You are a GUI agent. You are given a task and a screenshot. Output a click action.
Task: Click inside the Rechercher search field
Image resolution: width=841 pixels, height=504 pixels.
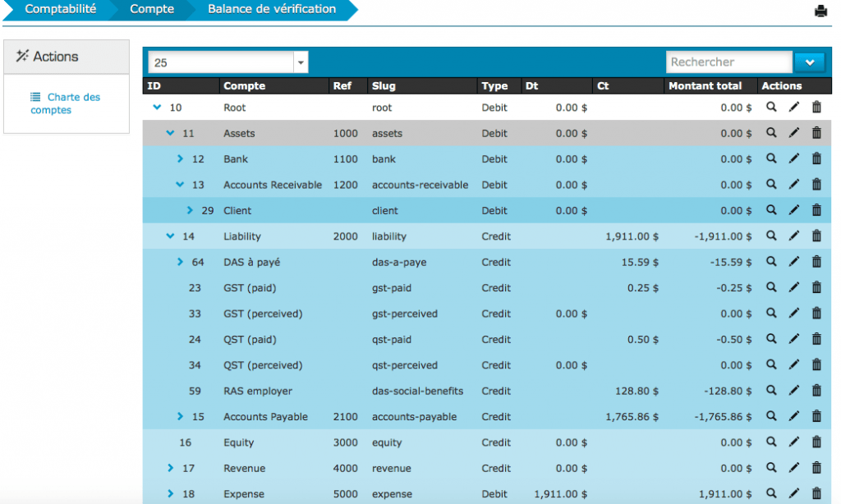pyautogui.click(x=727, y=62)
